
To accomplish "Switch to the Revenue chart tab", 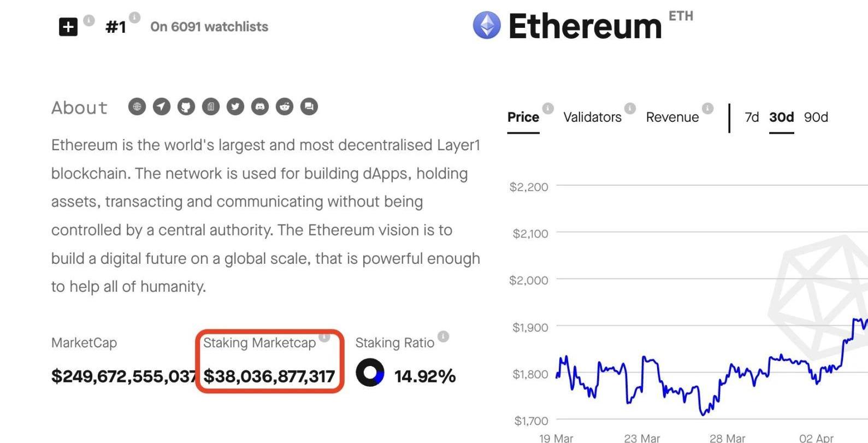I will point(672,117).
